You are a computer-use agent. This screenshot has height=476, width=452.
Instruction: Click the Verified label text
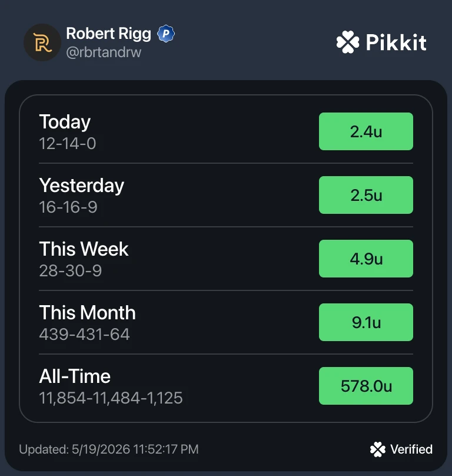pyautogui.click(x=411, y=449)
